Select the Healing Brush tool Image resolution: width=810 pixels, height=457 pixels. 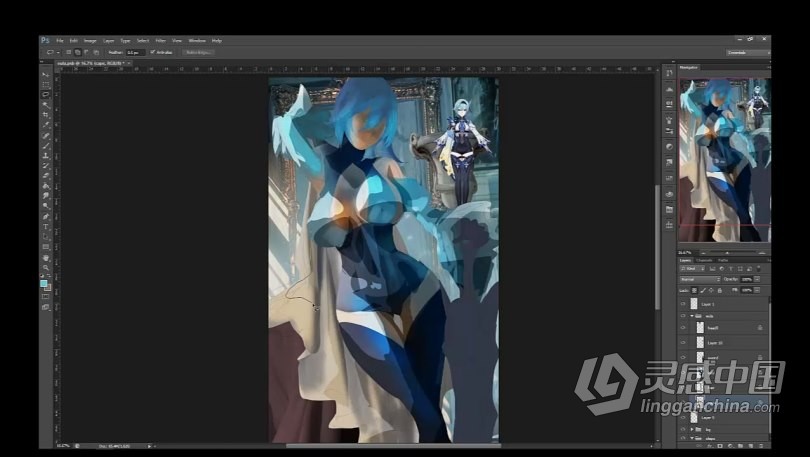tap(45, 136)
